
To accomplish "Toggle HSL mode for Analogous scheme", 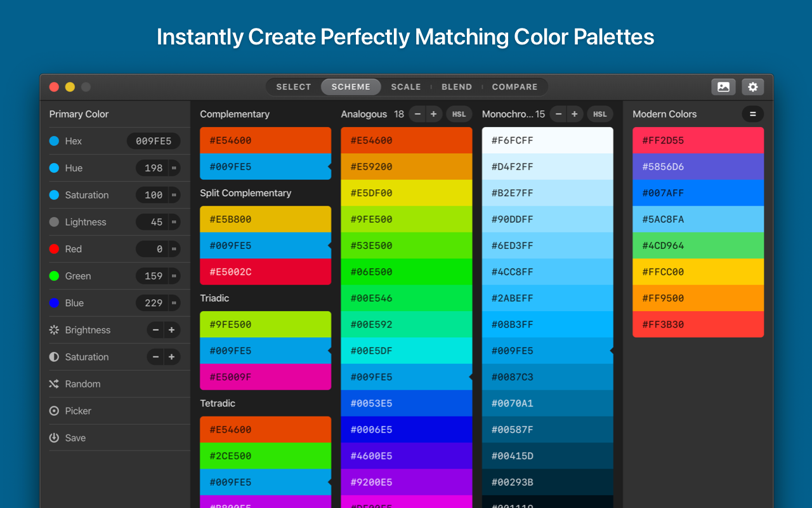I will pyautogui.click(x=459, y=114).
